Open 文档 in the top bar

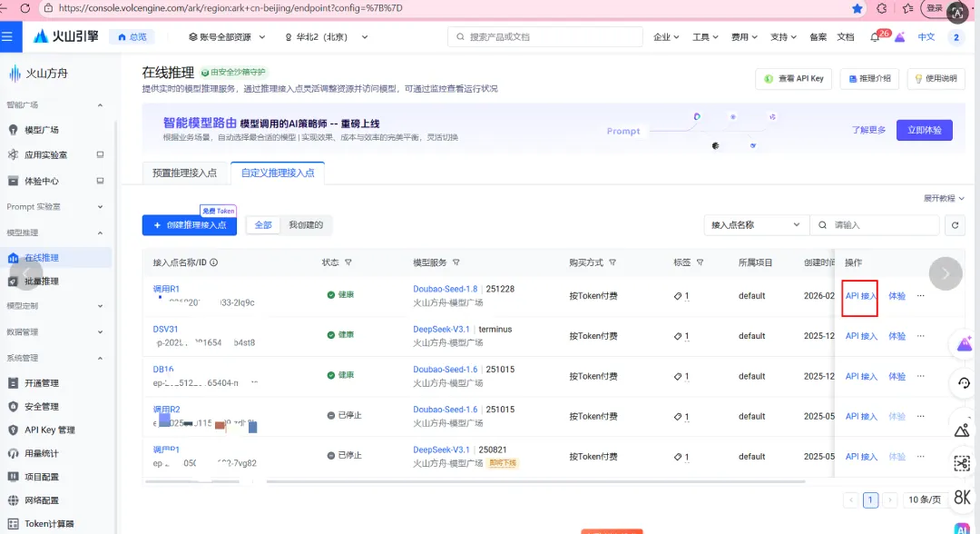pyautogui.click(x=845, y=37)
